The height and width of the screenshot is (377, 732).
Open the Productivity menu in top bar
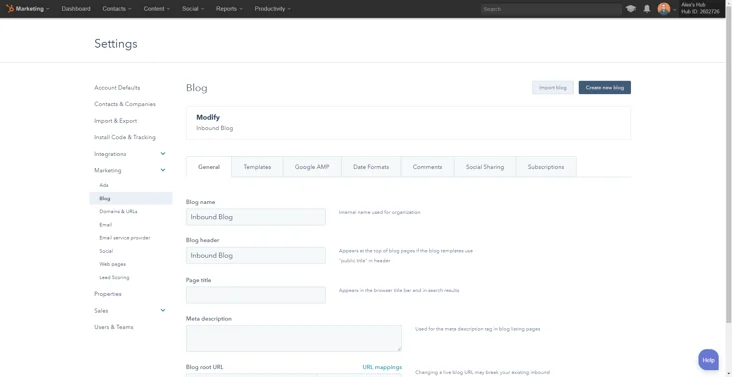(272, 9)
